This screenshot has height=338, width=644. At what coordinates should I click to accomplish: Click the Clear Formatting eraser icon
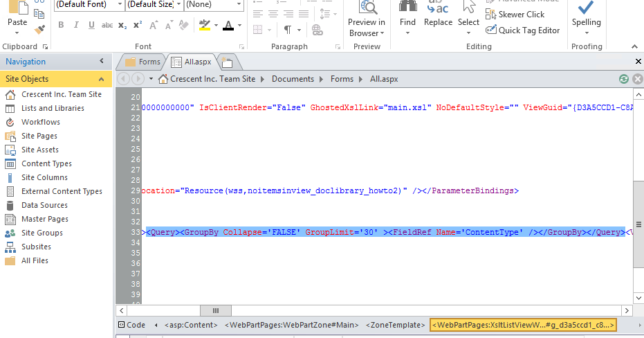183,25
